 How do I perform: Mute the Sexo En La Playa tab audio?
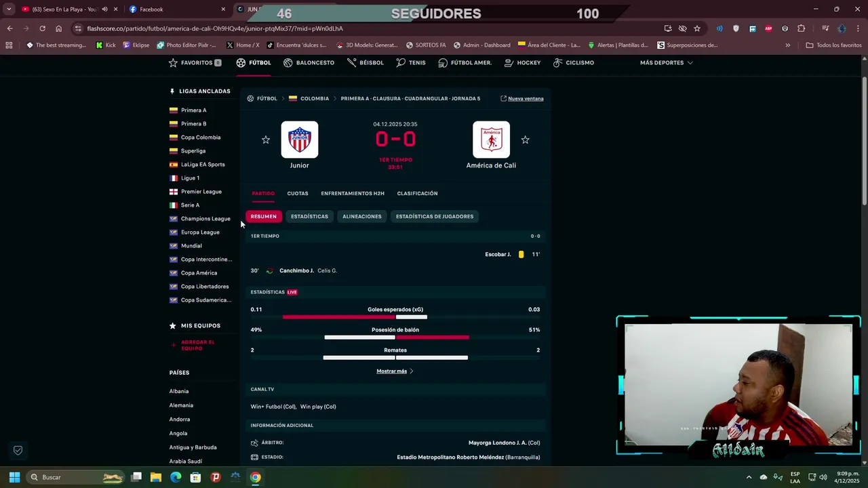(x=104, y=9)
